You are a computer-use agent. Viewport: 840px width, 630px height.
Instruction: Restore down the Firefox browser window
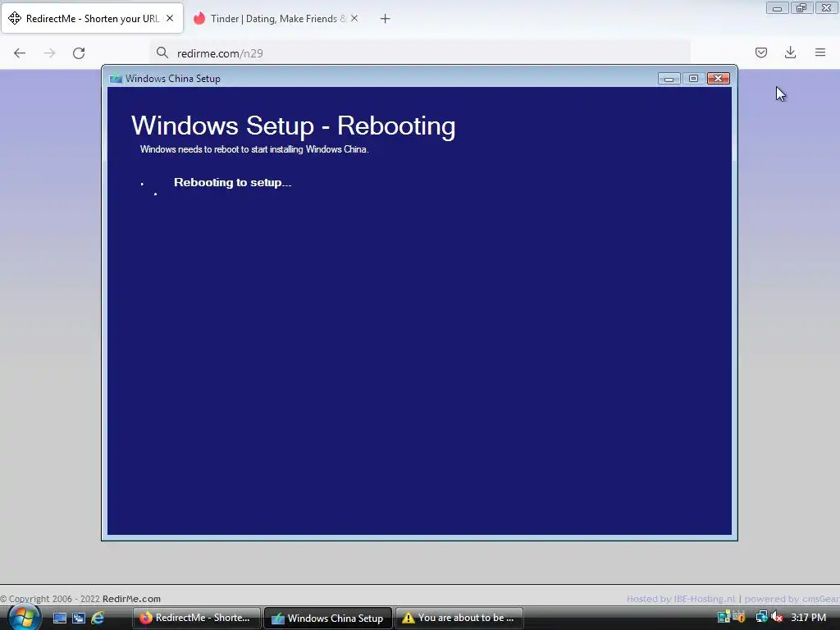(801, 8)
